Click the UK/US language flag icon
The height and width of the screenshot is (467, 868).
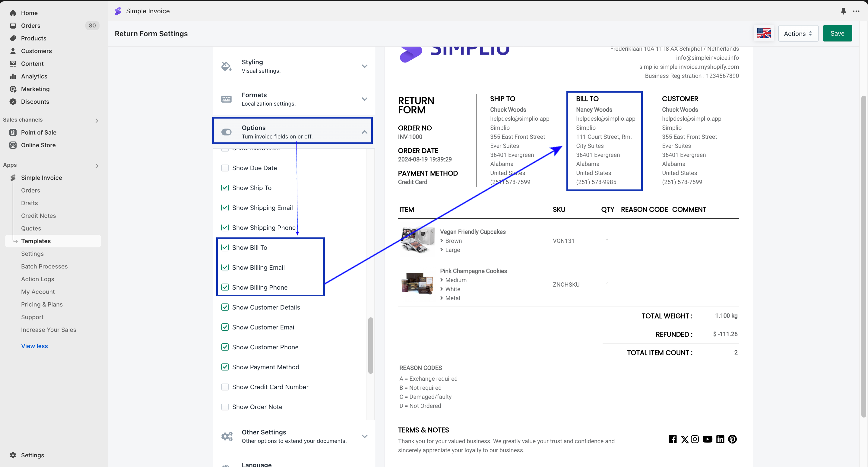coord(764,33)
